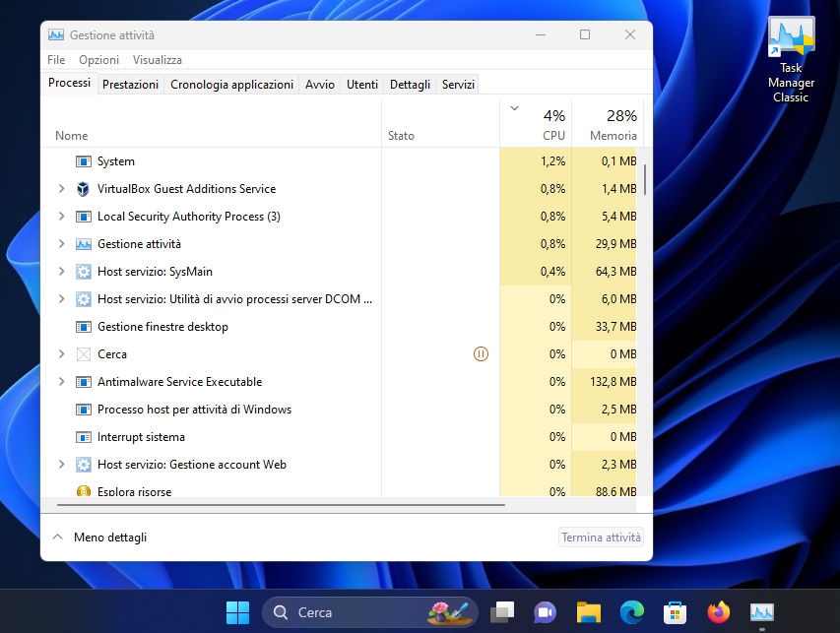840x633 pixels.
Task: Click the Termina attività button
Action: coord(601,538)
